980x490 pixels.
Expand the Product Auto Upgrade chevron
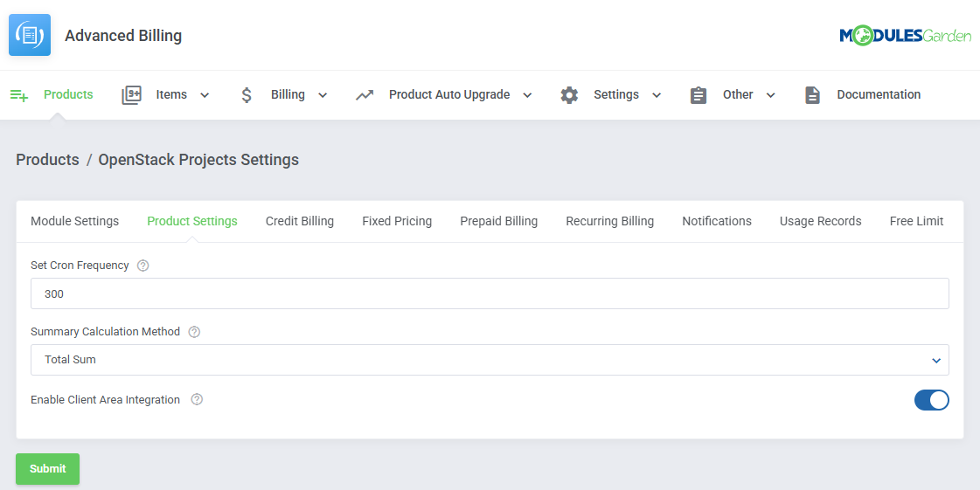tap(527, 95)
